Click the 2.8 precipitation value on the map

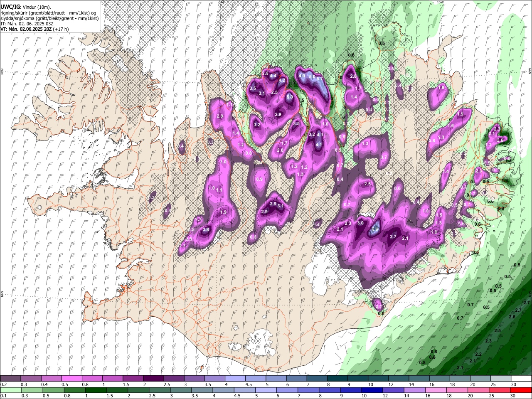(353, 76)
